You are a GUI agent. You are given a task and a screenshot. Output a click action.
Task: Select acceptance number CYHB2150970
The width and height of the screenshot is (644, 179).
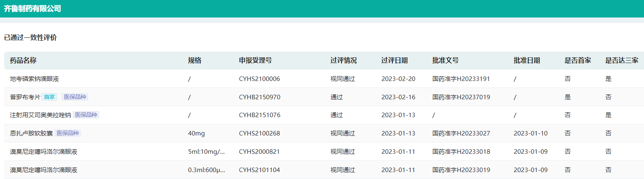point(260,97)
